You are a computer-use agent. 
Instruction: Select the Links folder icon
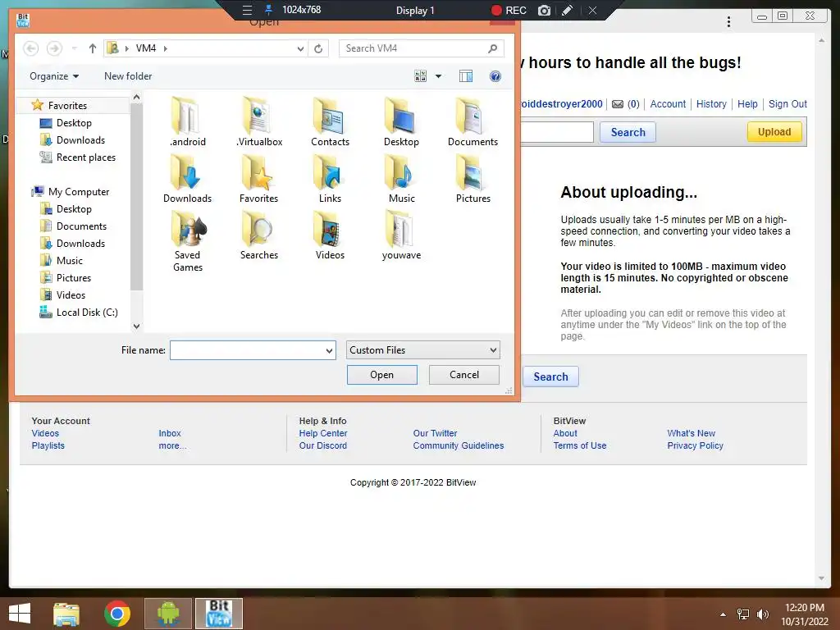tap(330, 179)
